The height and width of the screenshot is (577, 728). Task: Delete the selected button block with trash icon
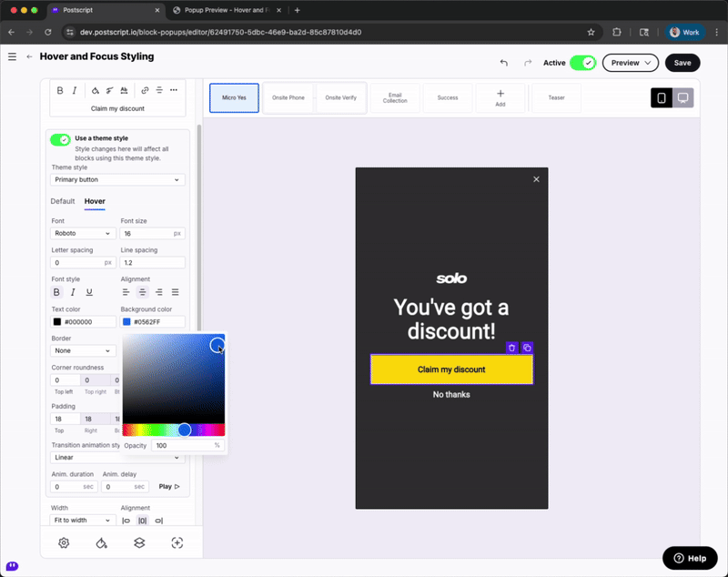(x=511, y=348)
